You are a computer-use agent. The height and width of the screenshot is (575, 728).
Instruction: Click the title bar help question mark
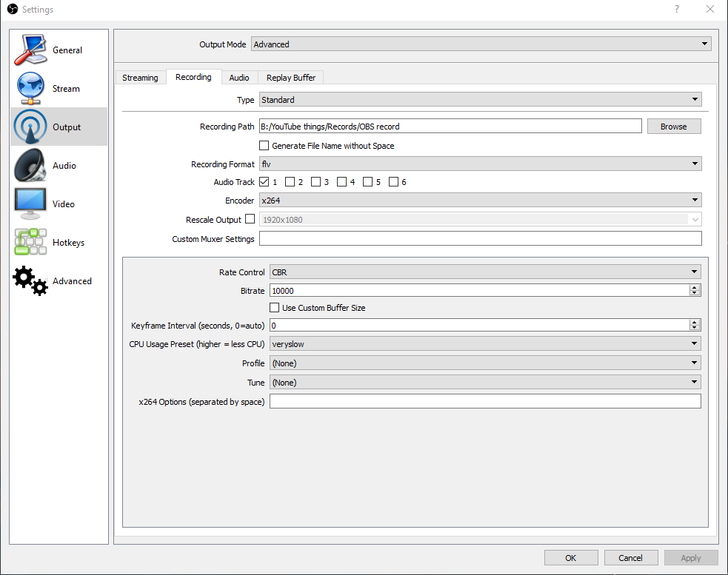pyautogui.click(x=677, y=9)
